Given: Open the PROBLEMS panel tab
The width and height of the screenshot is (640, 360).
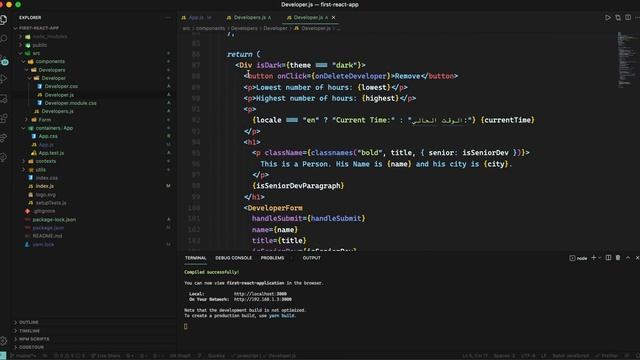Looking at the screenshot, I should [272, 258].
